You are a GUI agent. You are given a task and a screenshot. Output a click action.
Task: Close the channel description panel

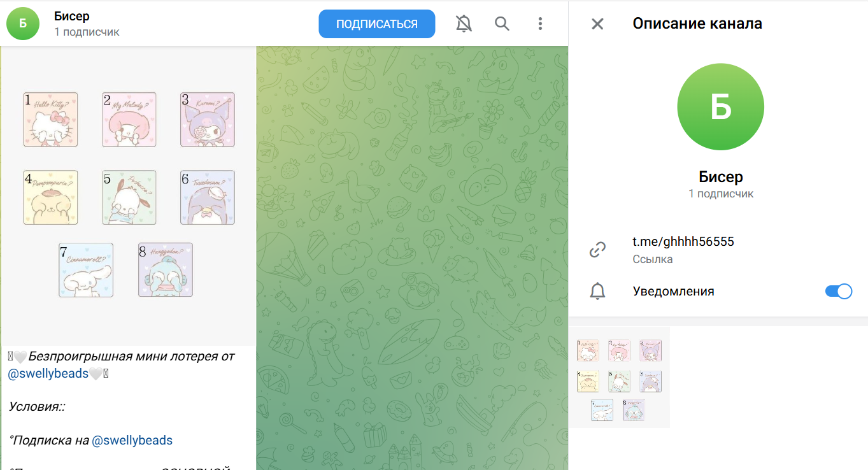(597, 24)
